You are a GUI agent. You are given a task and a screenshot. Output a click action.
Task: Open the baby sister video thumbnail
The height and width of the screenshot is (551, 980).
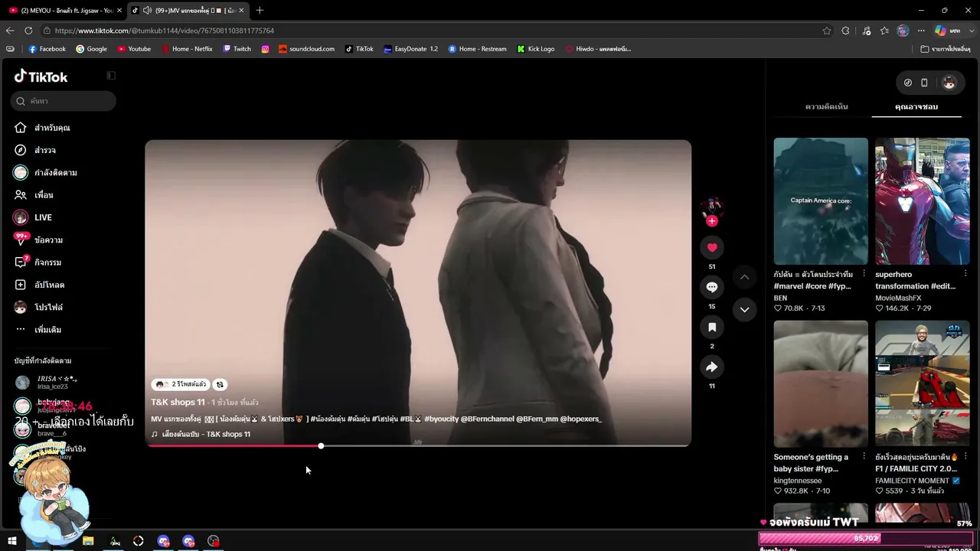pyautogui.click(x=821, y=384)
